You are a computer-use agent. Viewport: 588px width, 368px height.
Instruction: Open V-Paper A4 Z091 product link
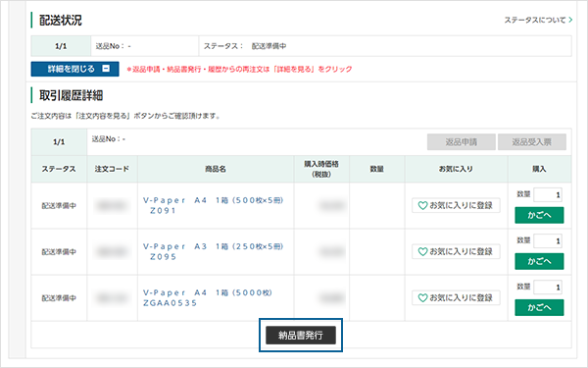213,205
